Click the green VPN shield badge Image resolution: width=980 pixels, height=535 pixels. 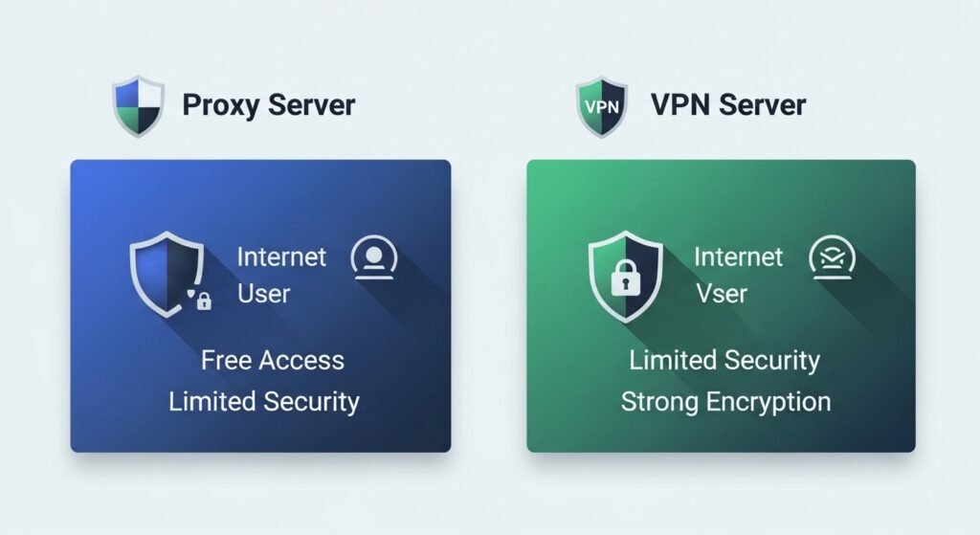pos(602,104)
